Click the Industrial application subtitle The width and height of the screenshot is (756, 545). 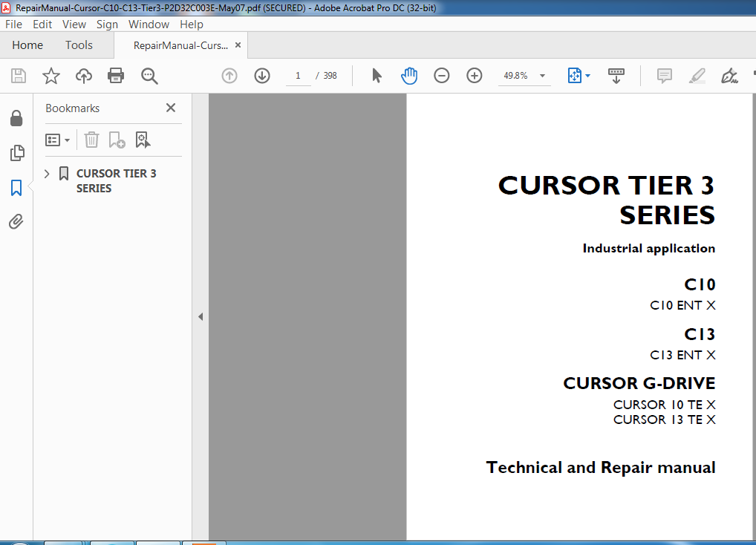[x=649, y=249]
